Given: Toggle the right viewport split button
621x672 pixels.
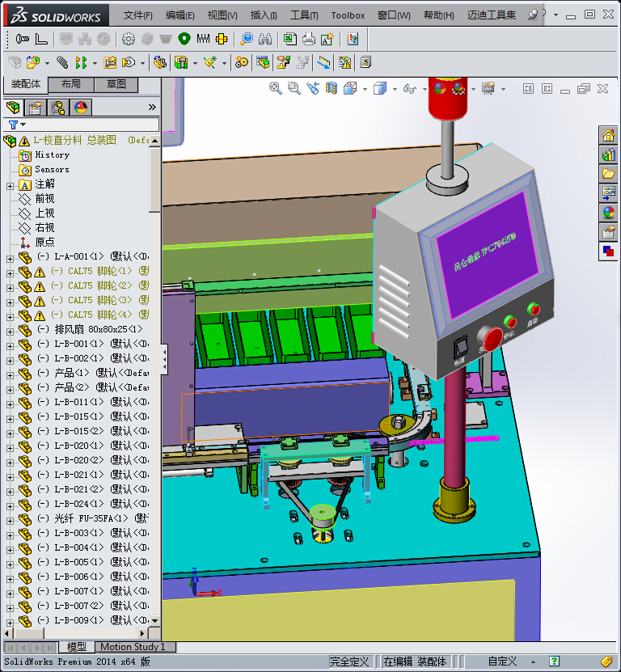Looking at the screenshot, I should point(547,89).
